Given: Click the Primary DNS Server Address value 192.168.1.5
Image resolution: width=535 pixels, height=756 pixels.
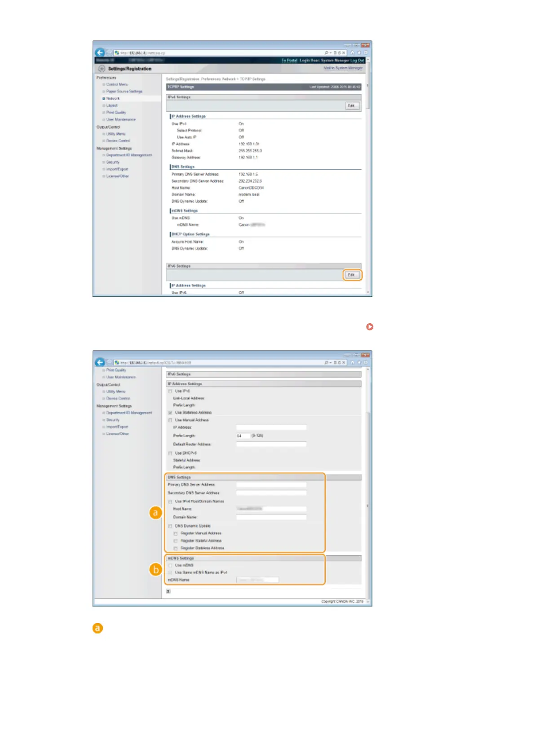Looking at the screenshot, I should [248, 174].
